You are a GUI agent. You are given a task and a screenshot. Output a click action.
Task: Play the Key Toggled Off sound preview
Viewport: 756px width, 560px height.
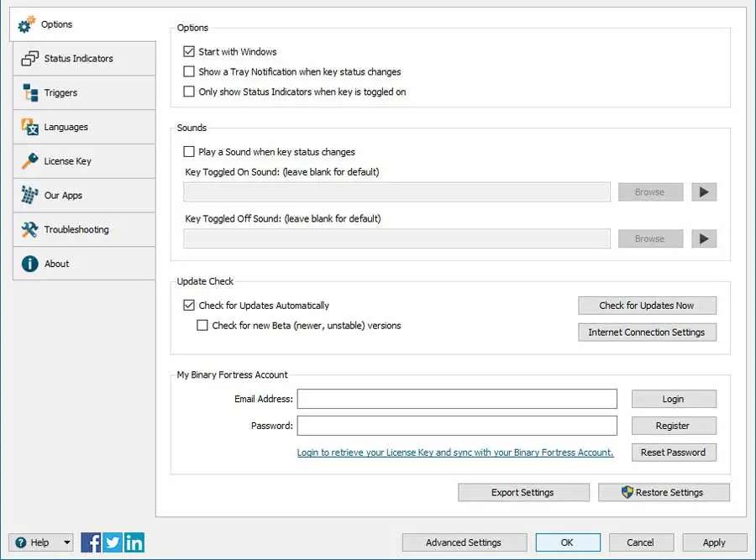click(704, 239)
